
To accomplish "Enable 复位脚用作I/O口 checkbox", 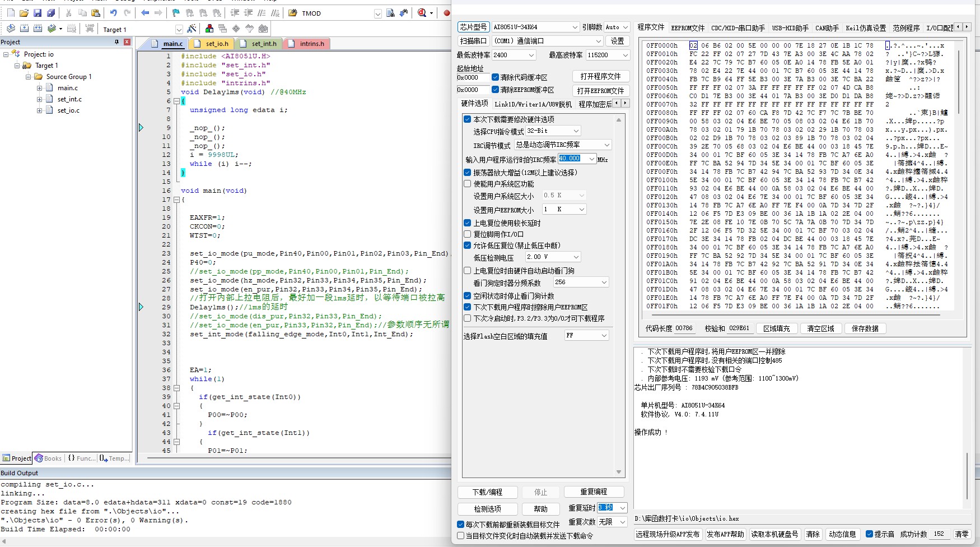I will (467, 234).
